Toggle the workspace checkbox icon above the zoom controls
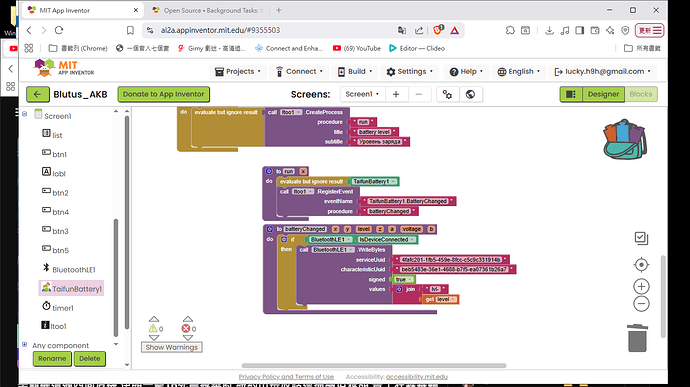The height and width of the screenshot is (387, 690). 641,238
